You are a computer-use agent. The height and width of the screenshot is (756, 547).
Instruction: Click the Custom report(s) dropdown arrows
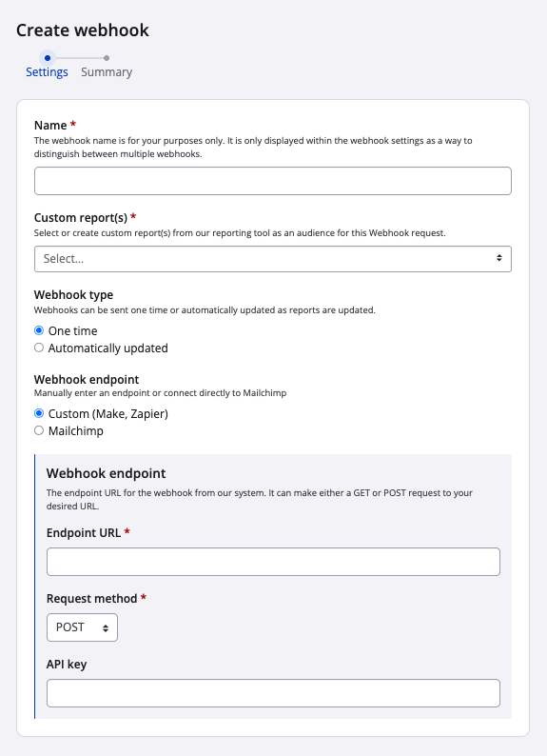click(x=499, y=258)
